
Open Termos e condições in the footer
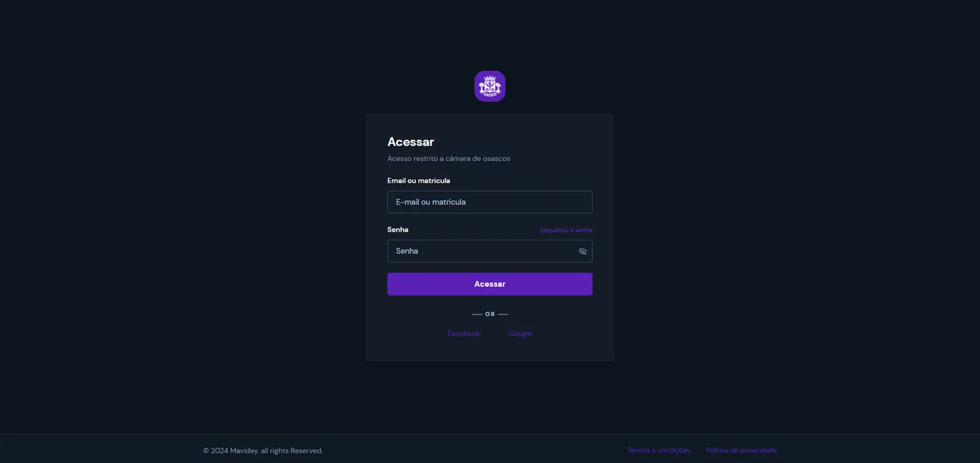(658, 450)
